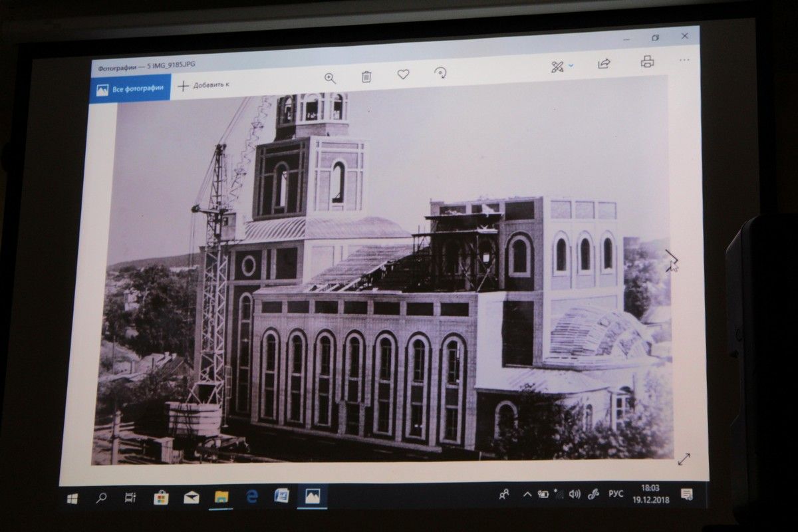
Task: Go back to Все фотографии
Action: click(x=130, y=89)
